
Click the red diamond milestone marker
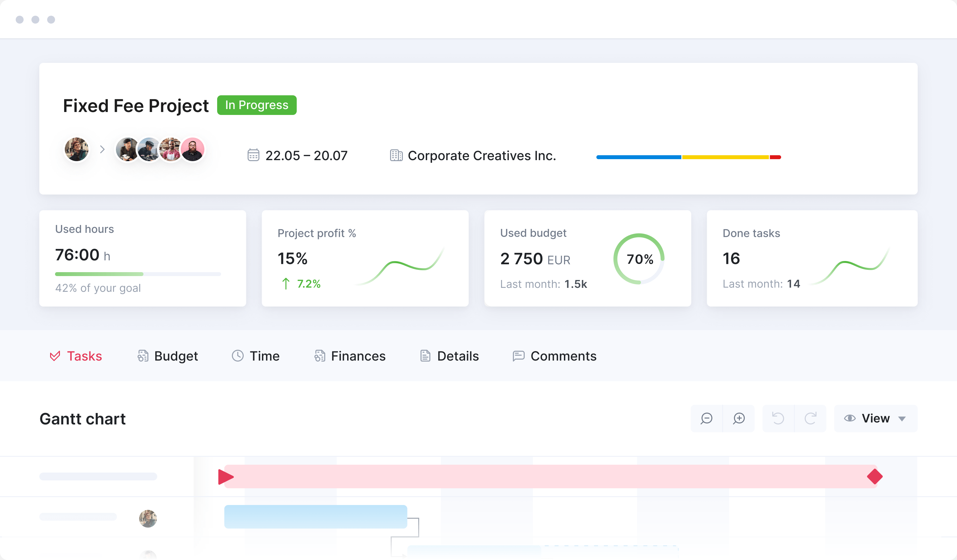[874, 477]
